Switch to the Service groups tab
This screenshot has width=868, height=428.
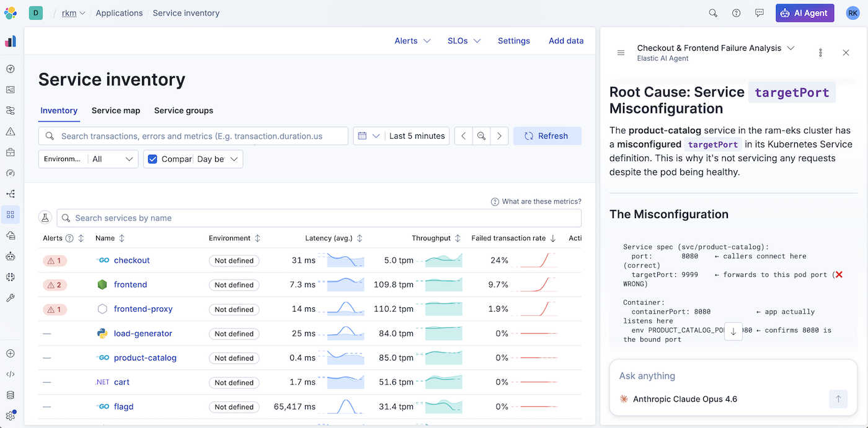(x=184, y=110)
